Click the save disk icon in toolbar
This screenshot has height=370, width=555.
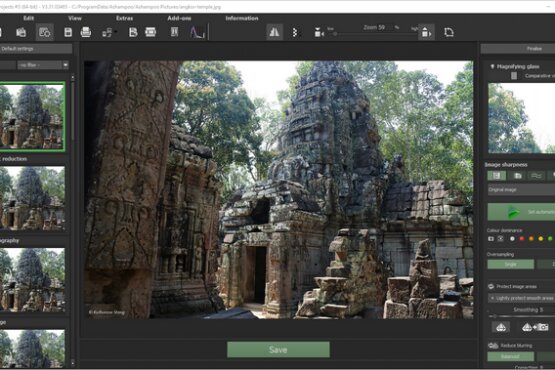[x=68, y=32]
